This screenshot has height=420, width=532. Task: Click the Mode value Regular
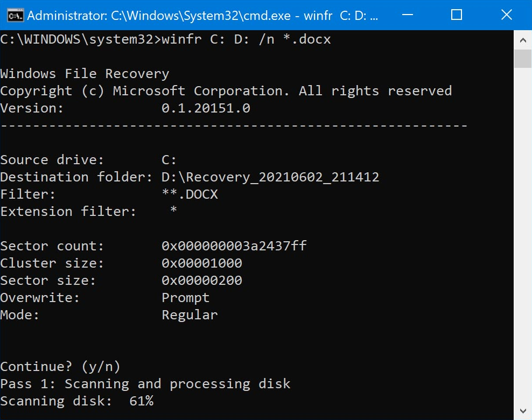(x=190, y=315)
